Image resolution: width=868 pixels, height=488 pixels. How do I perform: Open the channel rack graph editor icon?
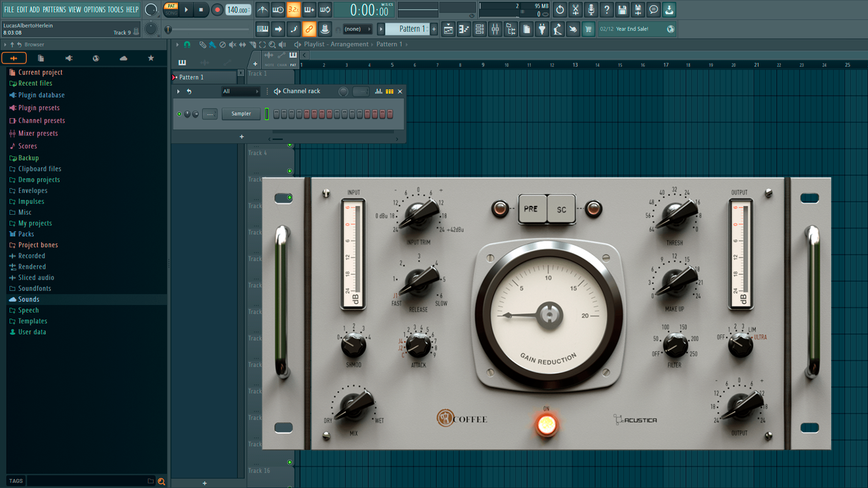click(x=379, y=91)
